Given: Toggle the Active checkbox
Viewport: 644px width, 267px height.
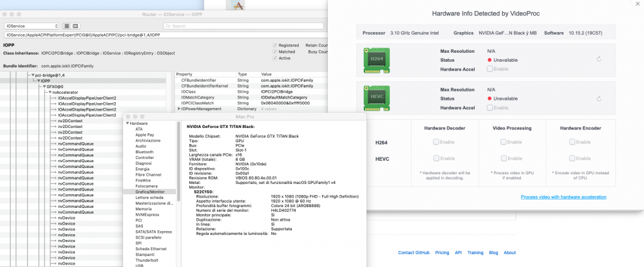Looking at the screenshot, I should click(275, 59).
